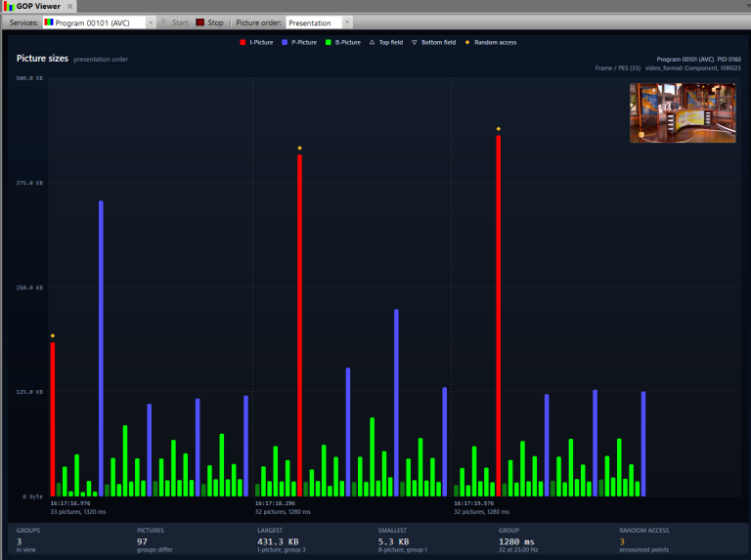751x560 pixels.
Task: Open the Picture order dropdown arrow
Action: pos(347,22)
